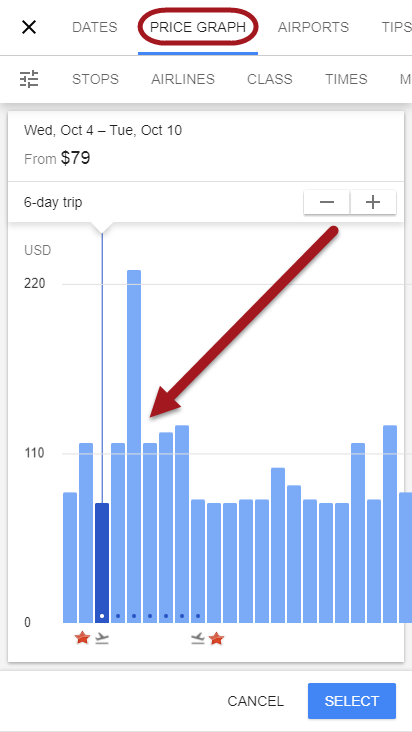Expand the Airlines filter
412x732 pixels.
coord(183,79)
